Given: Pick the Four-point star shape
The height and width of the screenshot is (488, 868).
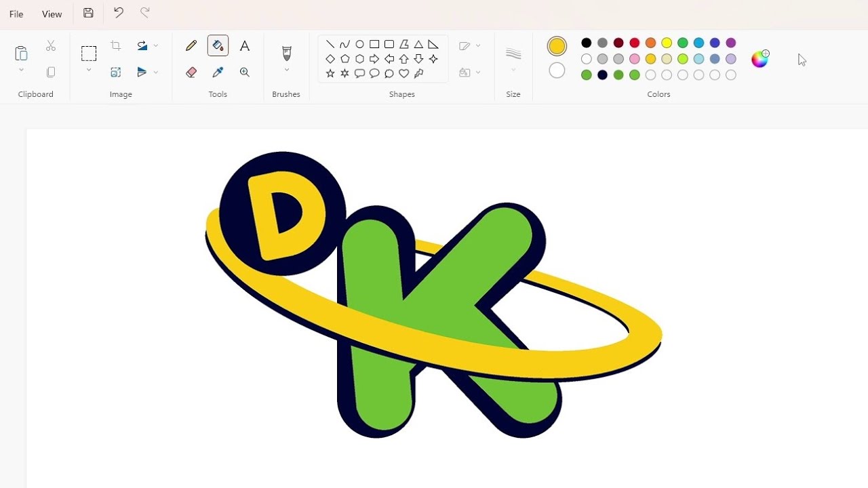Looking at the screenshot, I should click(x=433, y=59).
